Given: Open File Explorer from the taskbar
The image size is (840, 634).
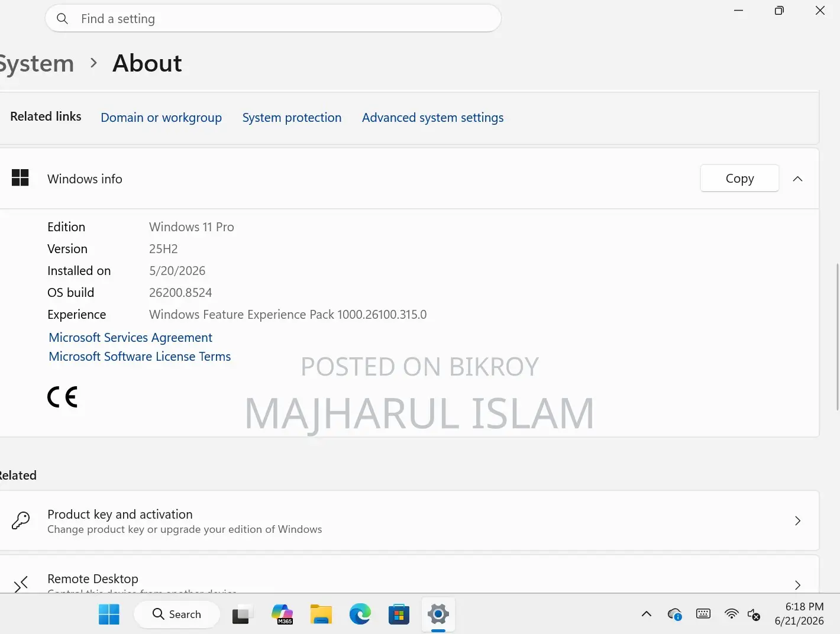Looking at the screenshot, I should point(321,614).
